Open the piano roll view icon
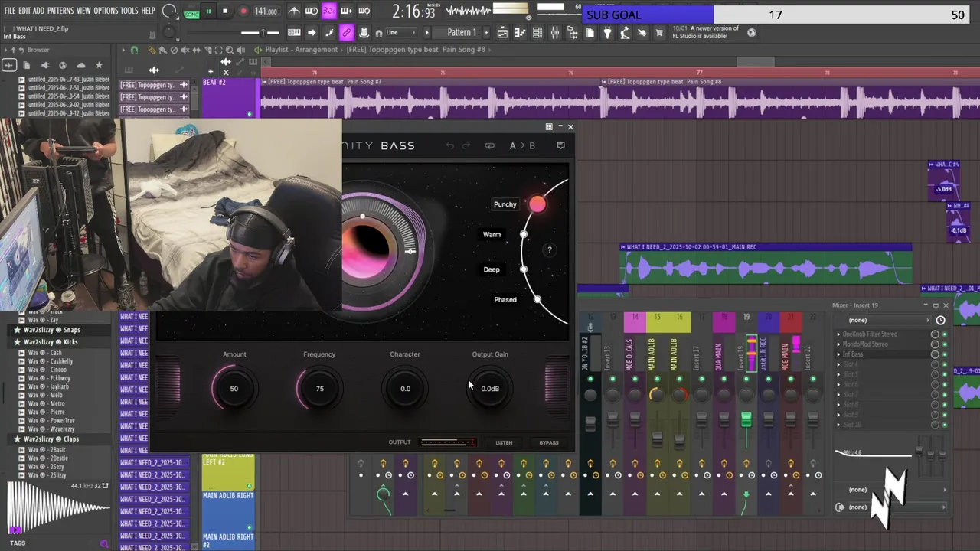Viewport: 980px width, 551px height. click(520, 33)
